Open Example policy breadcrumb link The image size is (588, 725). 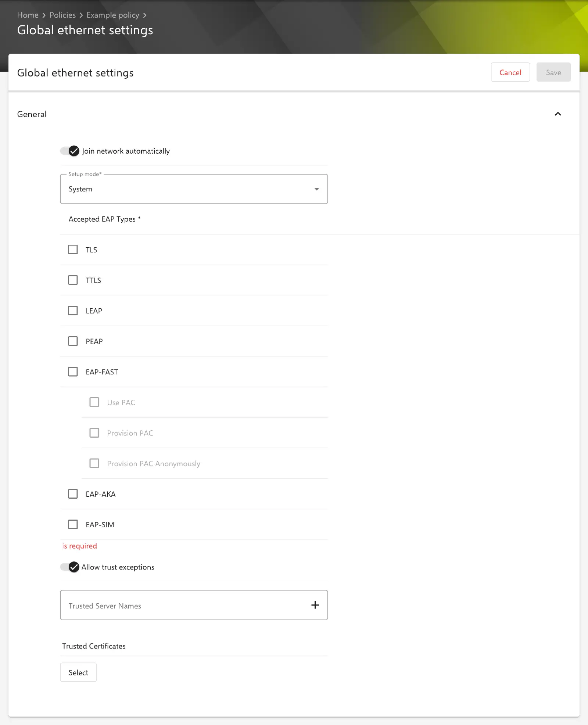click(x=113, y=15)
